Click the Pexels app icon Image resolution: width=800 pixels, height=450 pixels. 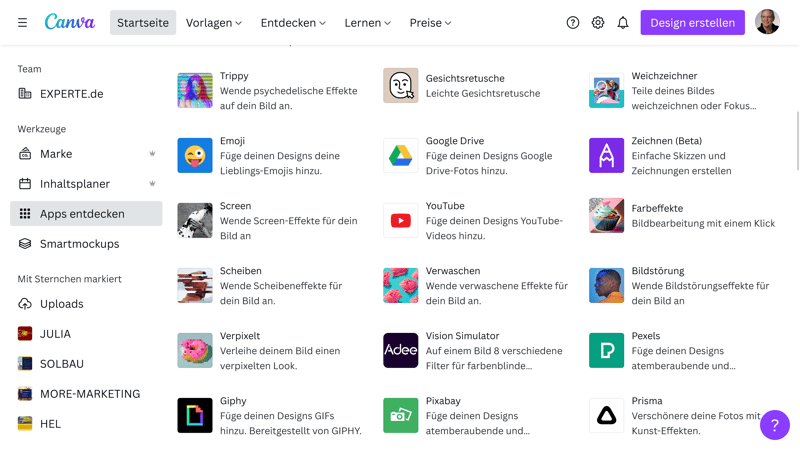pos(606,350)
